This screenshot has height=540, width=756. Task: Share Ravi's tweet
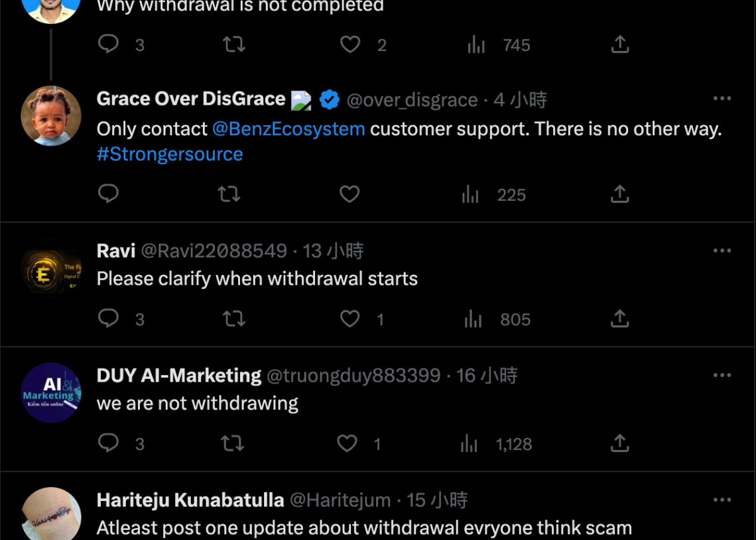(619, 319)
